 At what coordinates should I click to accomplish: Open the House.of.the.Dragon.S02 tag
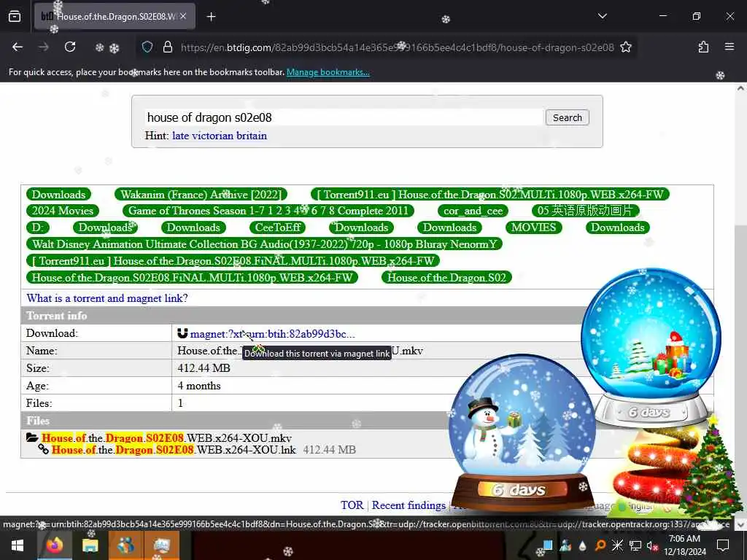[446, 278]
